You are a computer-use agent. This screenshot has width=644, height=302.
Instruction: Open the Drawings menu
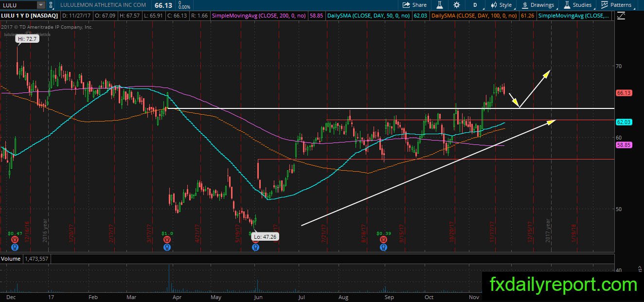(538, 5)
